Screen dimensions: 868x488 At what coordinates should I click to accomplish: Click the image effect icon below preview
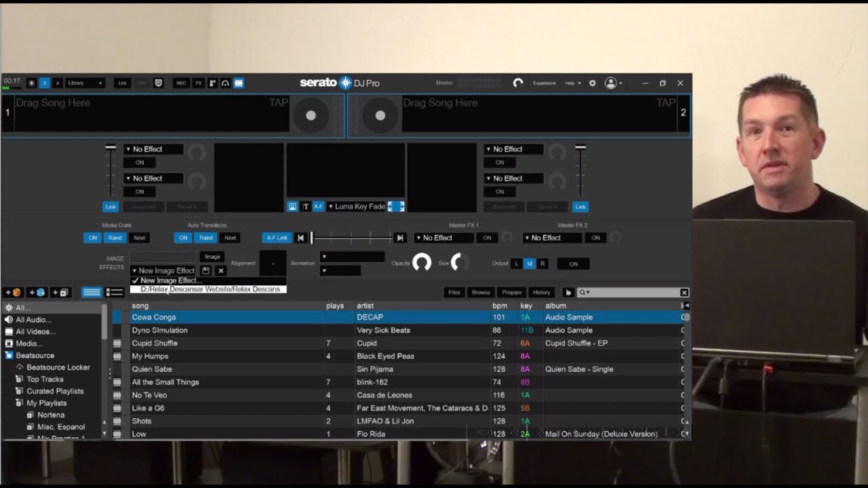pyautogui.click(x=292, y=207)
